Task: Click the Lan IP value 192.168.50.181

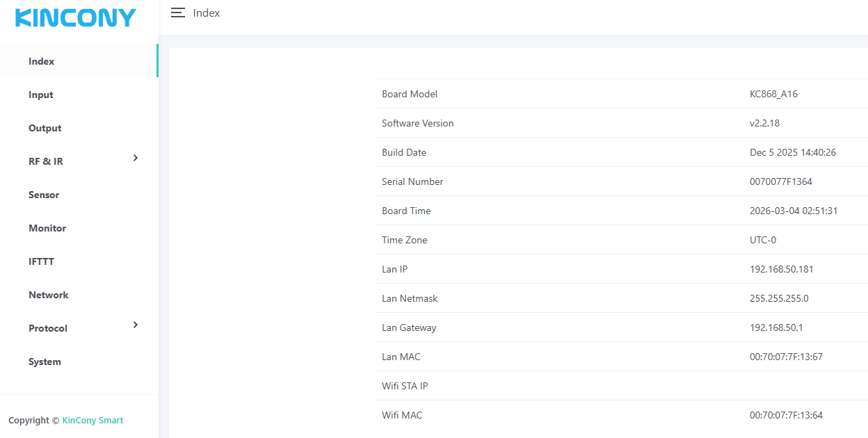Action: click(781, 269)
